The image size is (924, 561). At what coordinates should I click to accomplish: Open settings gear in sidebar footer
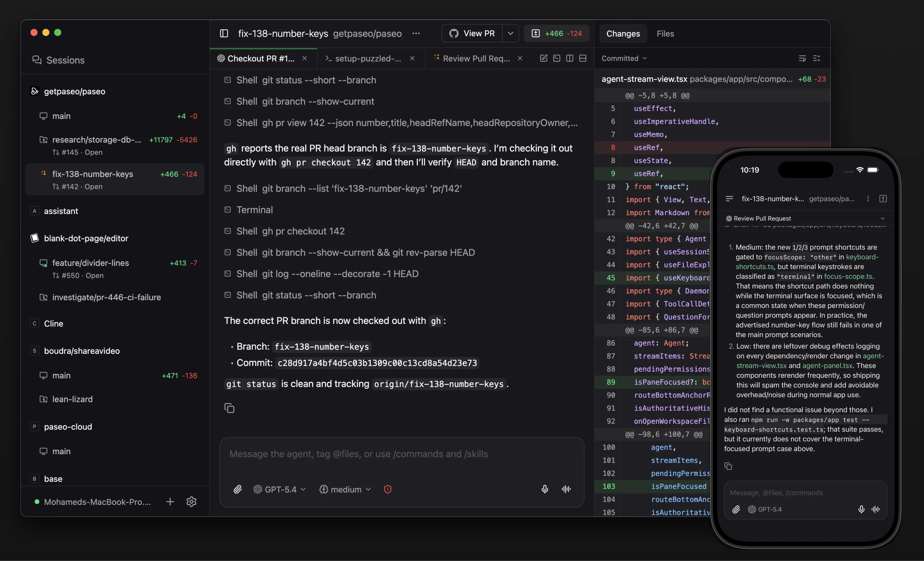191,502
